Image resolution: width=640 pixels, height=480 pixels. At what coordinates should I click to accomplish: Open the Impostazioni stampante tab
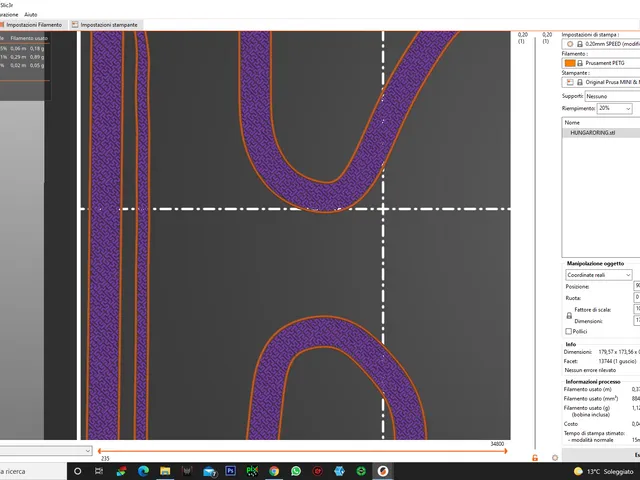click(105, 25)
